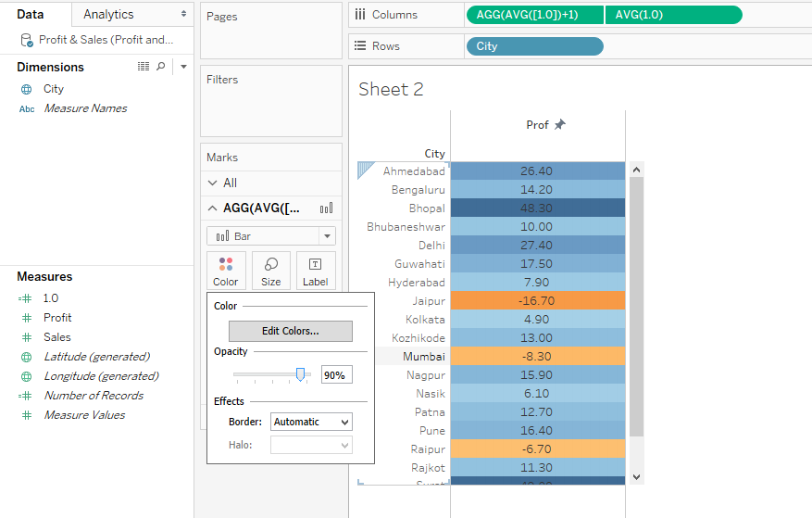
Task: Click the Label marks button
Action: pos(316,271)
